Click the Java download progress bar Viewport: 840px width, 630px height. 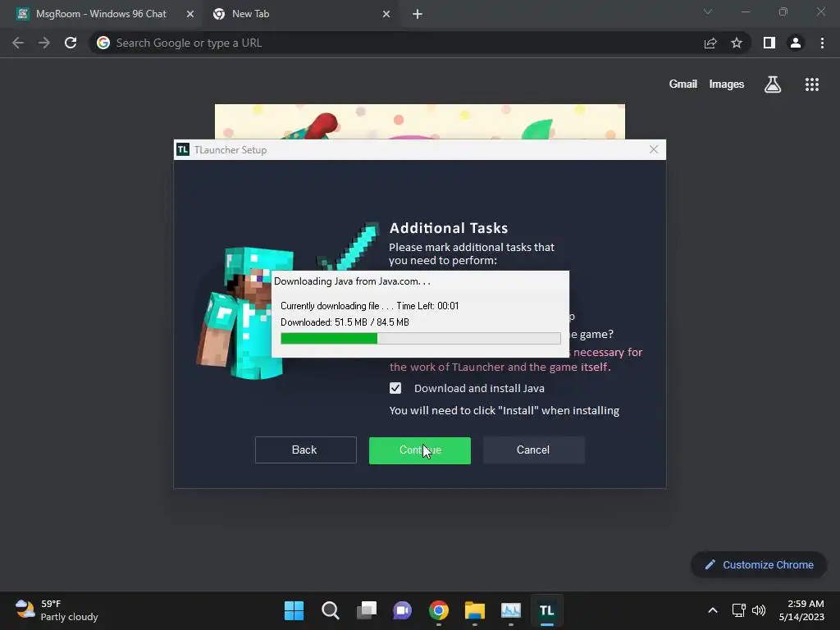[421, 338]
